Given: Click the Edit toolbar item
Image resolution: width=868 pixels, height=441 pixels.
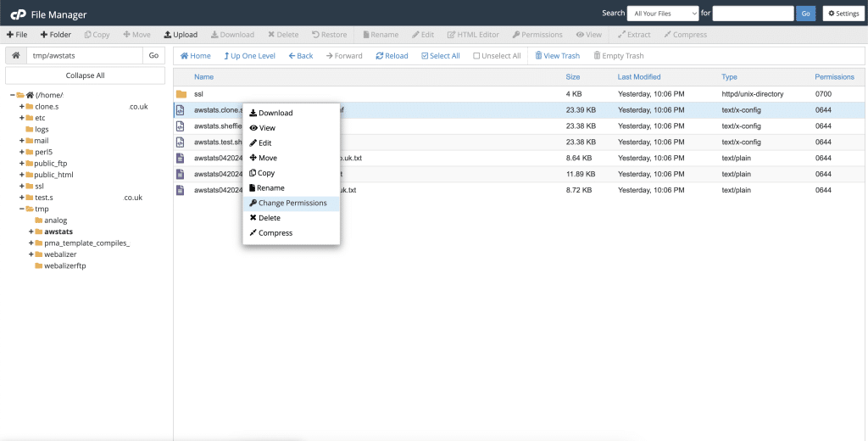Looking at the screenshot, I should 423,35.
